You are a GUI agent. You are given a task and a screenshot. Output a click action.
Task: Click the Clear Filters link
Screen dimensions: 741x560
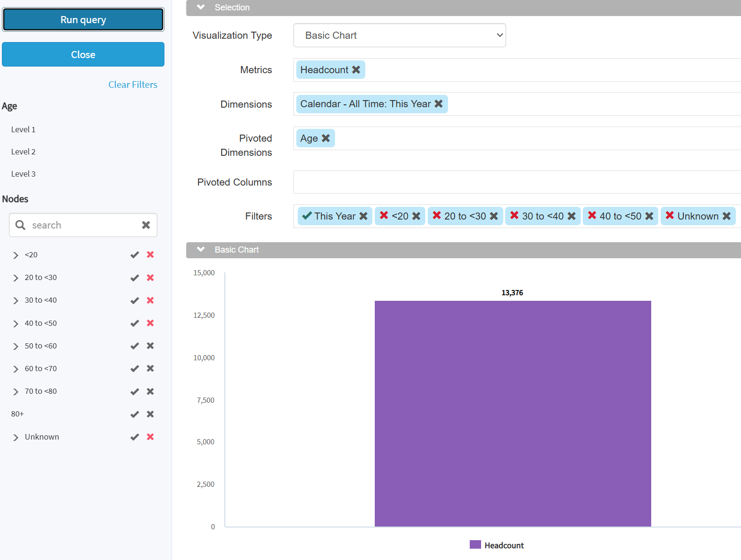pyautogui.click(x=133, y=85)
